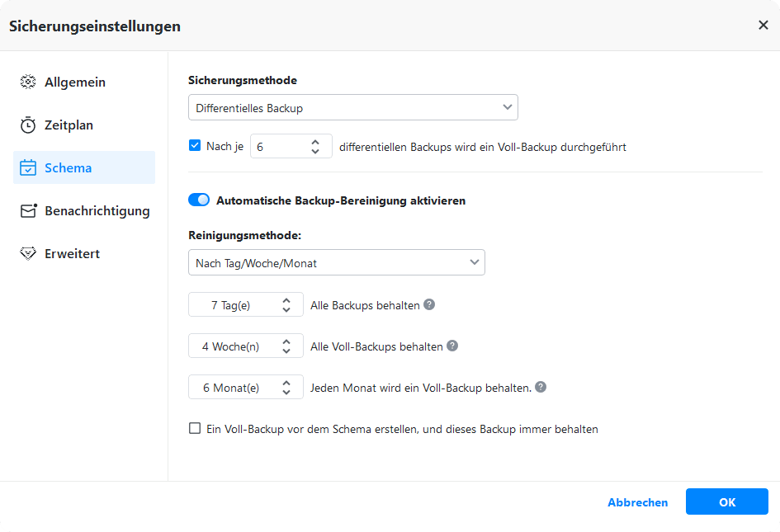Disable automatic Backup-Bereinigung toggle

click(x=199, y=200)
